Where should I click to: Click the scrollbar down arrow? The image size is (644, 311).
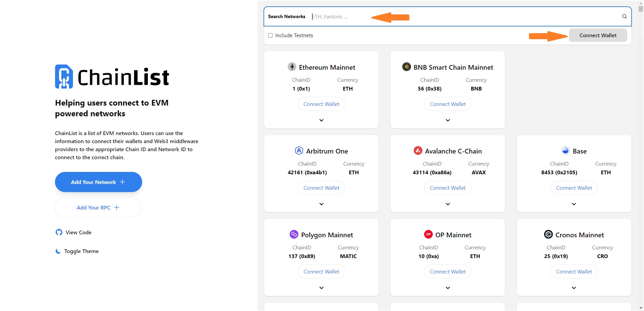[x=641, y=308]
